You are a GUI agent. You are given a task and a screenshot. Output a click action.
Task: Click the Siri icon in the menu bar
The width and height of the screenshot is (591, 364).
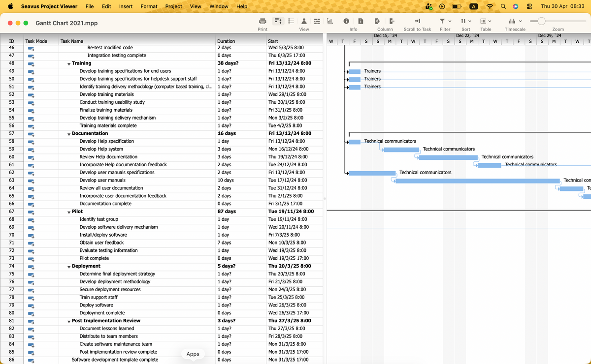[516, 6]
